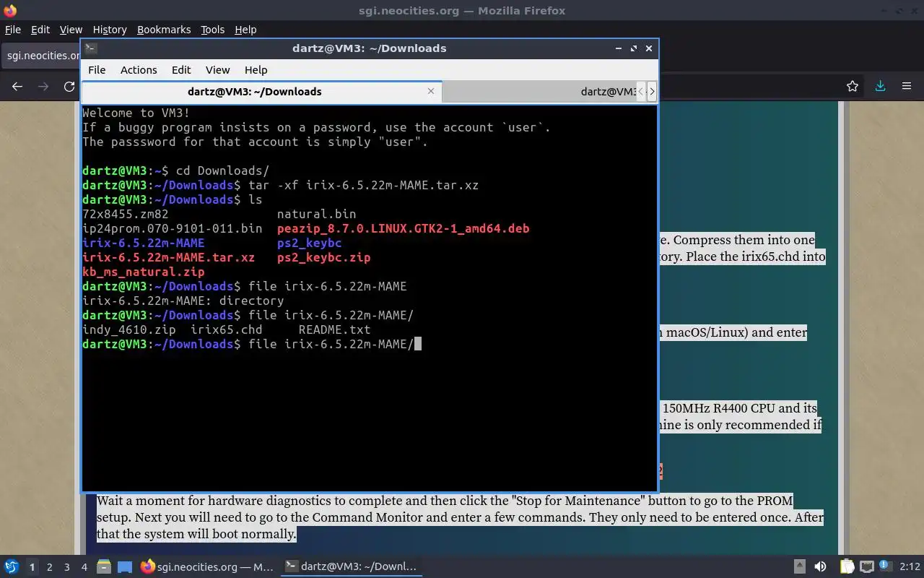Bookmark this page with the star icon
Image resolution: width=924 pixels, height=578 pixels.
(x=853, y=86)
